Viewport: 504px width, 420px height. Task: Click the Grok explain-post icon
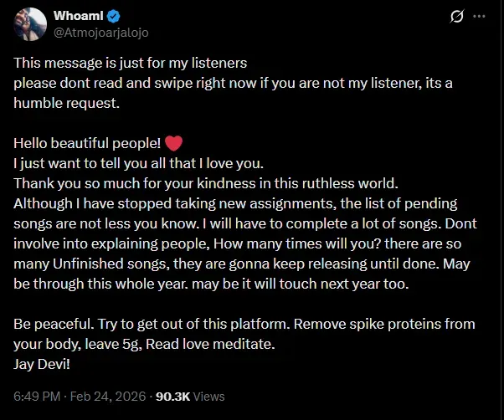click(458, 16)
